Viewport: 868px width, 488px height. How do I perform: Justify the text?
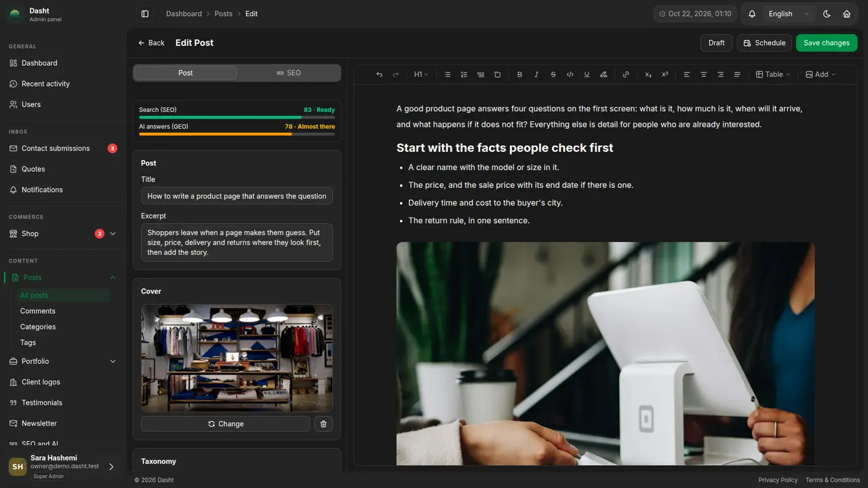(x=737, y=75)
